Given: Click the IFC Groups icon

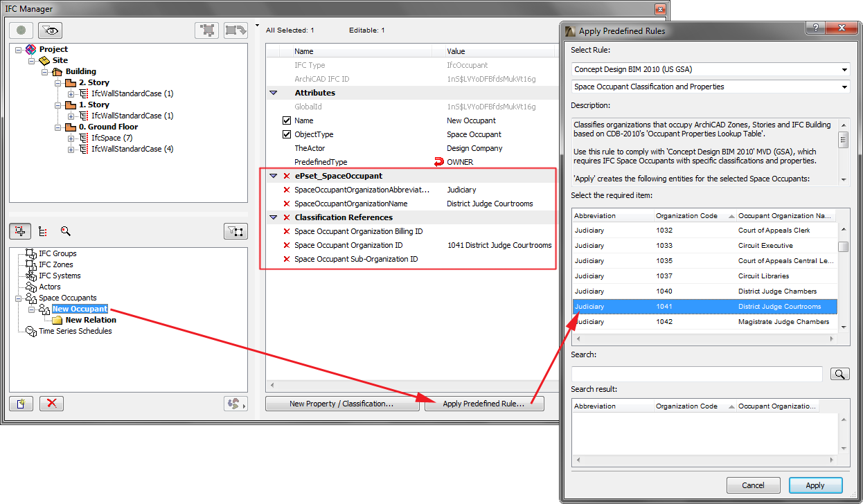Looking at the screenshot, I should tap(30, 253).
